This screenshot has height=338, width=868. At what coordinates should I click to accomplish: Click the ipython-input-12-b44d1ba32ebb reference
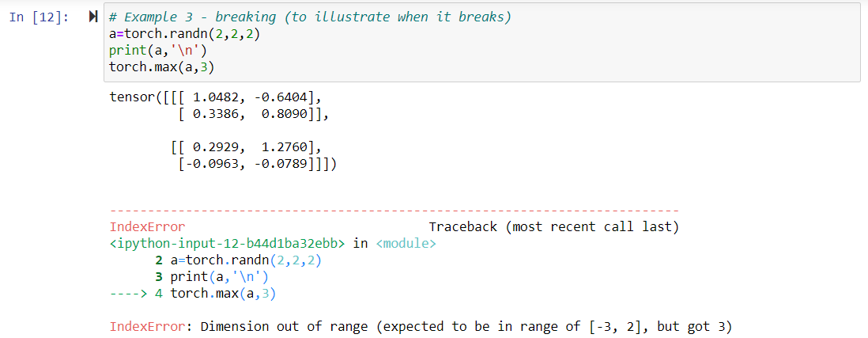[x=228, y=244]
